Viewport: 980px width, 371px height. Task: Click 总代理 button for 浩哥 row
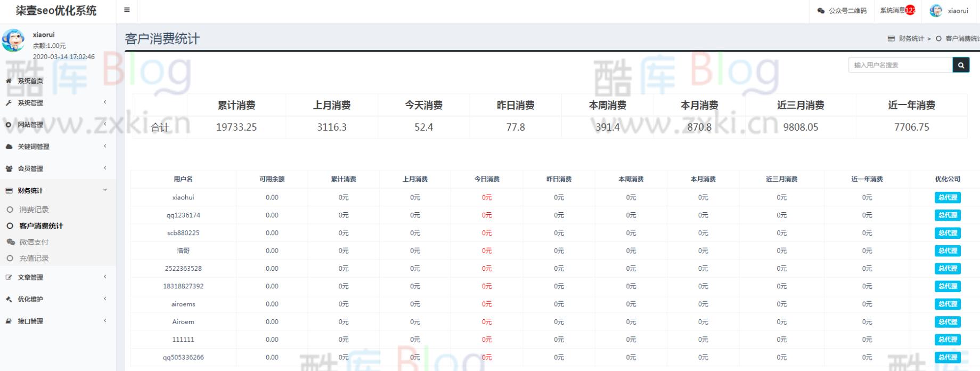pyautogui.click(x=948, y=251)
